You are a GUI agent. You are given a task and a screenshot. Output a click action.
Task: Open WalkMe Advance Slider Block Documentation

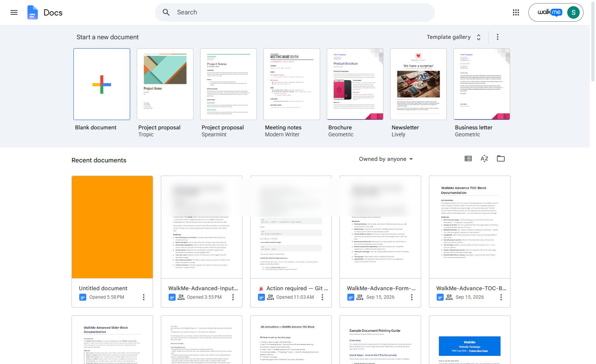point(112,340)
